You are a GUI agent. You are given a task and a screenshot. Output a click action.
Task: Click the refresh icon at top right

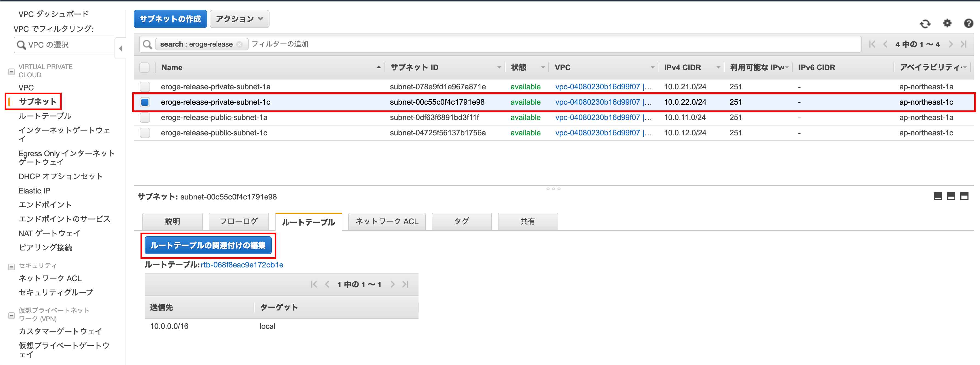925,24
